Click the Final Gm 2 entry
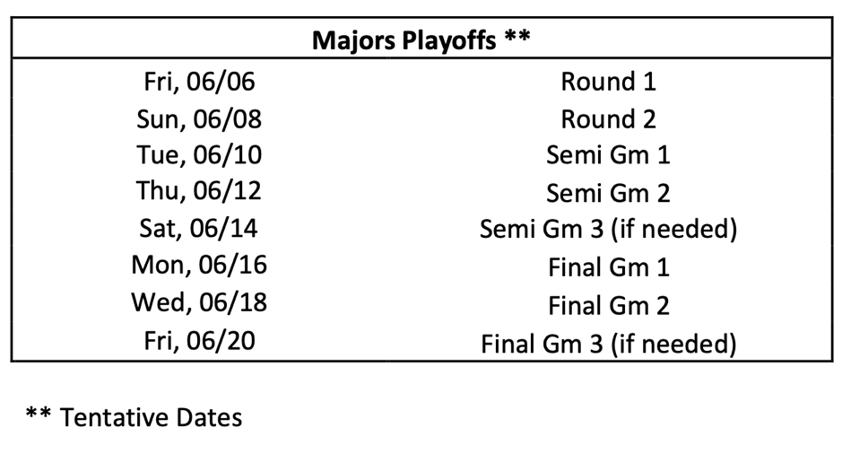This screenshot has height=454, width=868. [608, 305]
